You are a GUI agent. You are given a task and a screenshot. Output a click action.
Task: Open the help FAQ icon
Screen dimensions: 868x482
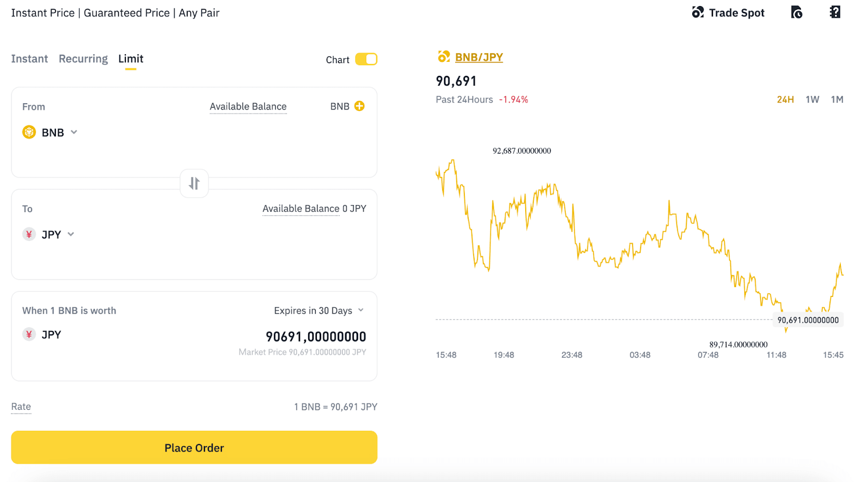835,12
